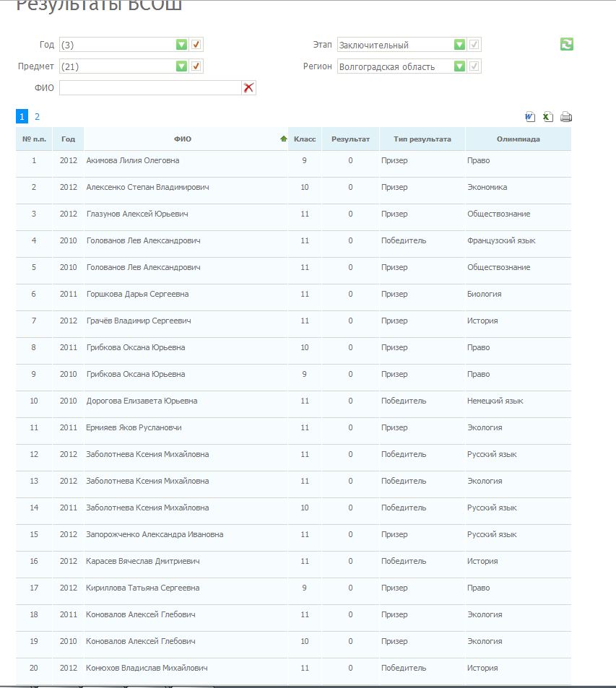Print the results table
This screenshot has height=688, width=616.
click(566, 117)
